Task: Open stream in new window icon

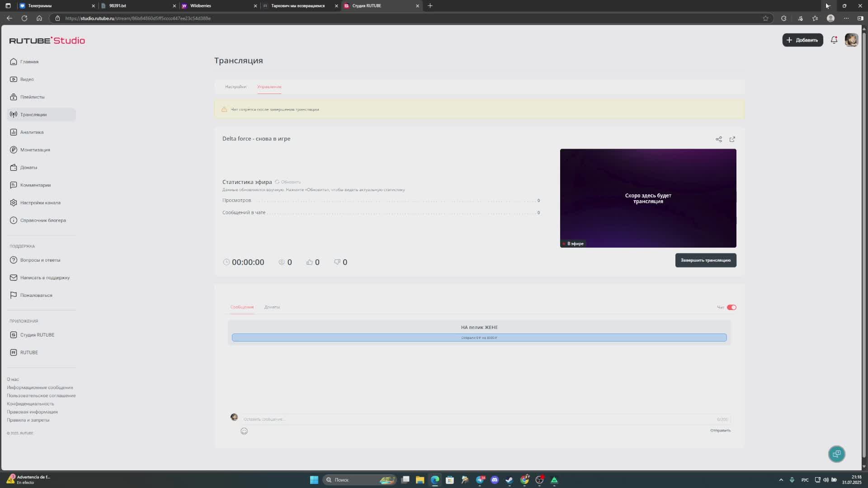Action: 732,139
